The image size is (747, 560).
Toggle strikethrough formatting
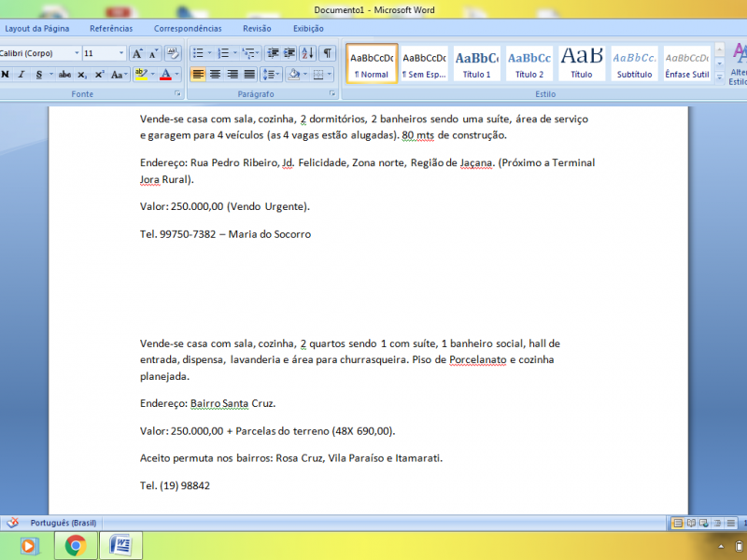click(x=64, y=75)
